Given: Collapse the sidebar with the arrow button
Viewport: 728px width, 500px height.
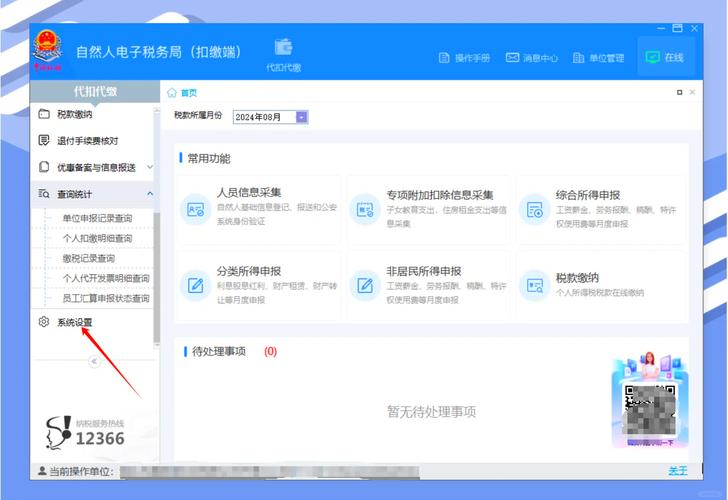Looking at the screenshot, I should (x=94, y=361).
